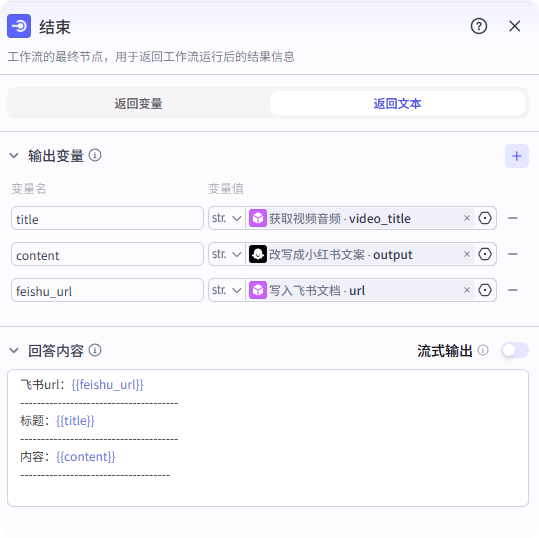Add a new output variable
Viewport: 539px width, 538px height.
516,156
